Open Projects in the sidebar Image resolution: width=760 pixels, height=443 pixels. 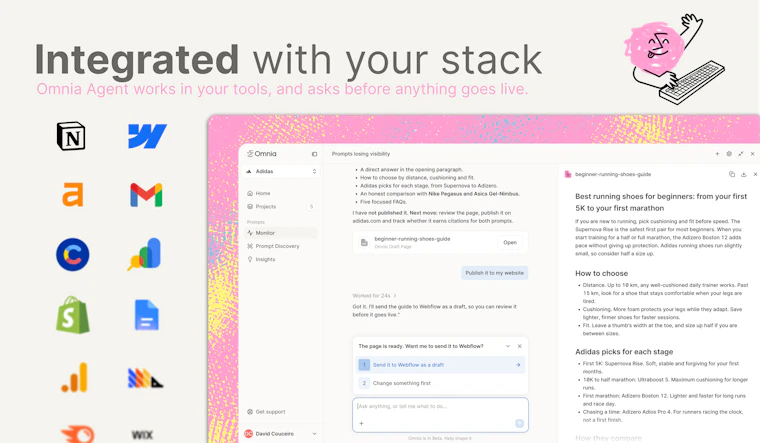click(x=281, y=206)
